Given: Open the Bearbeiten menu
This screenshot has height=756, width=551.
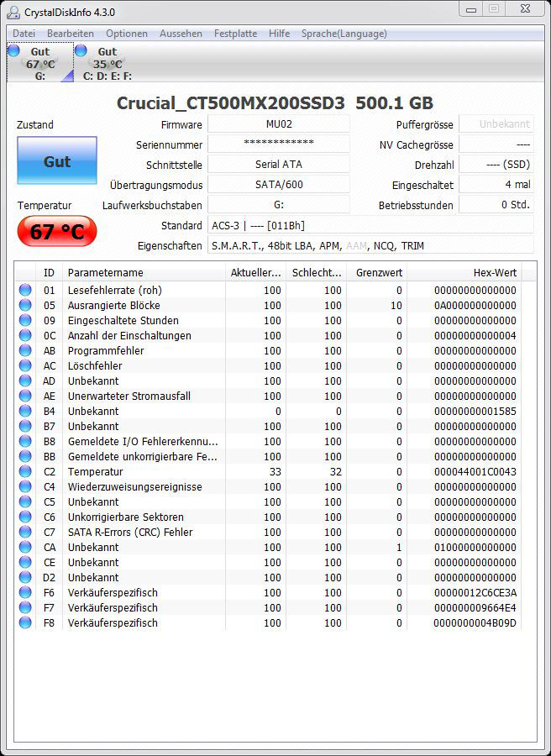Looking at the screenshot, I should coord(71,34).
